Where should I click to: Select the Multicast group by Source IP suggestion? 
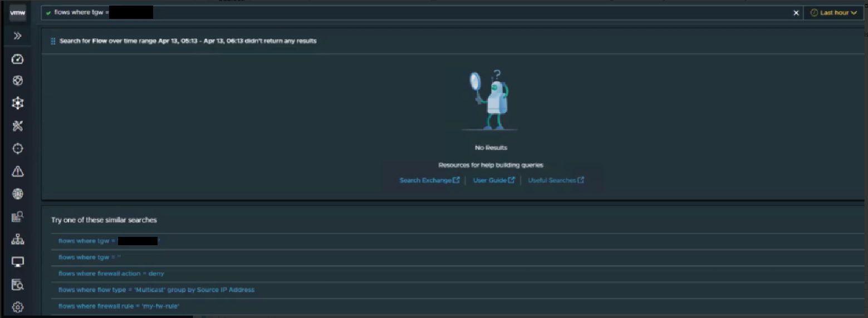[x=156, y=290]
